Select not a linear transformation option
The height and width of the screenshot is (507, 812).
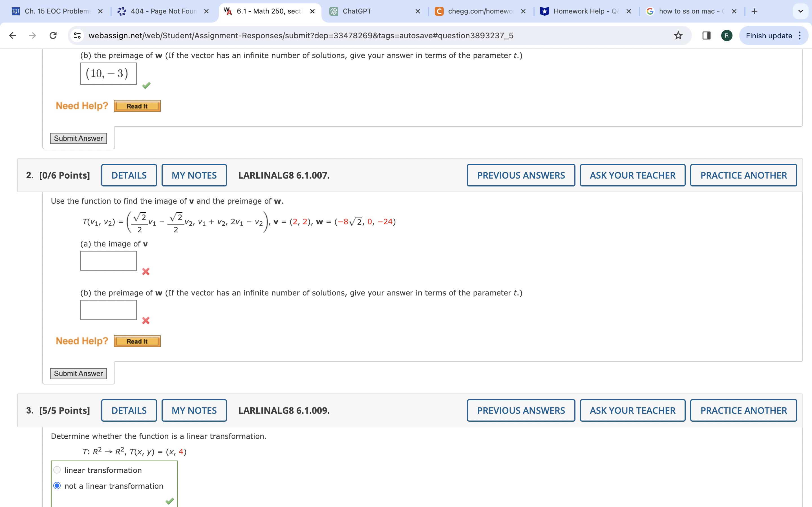[57, 486]
